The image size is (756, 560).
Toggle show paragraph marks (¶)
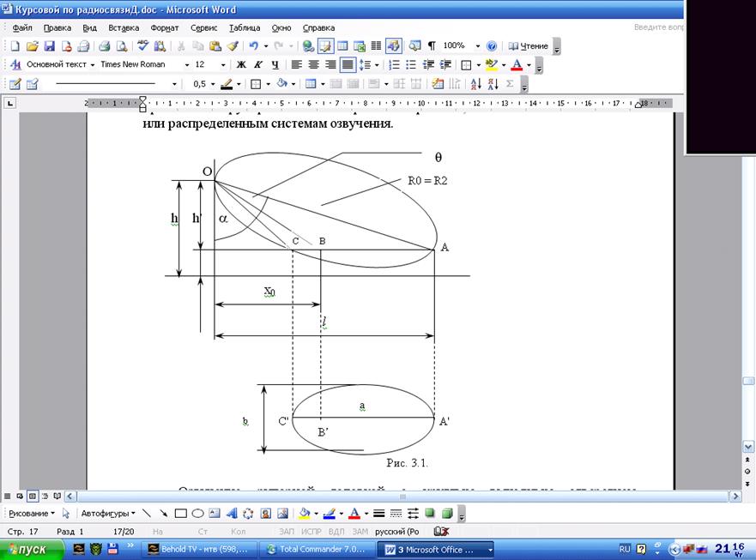(x=432, y=46)
